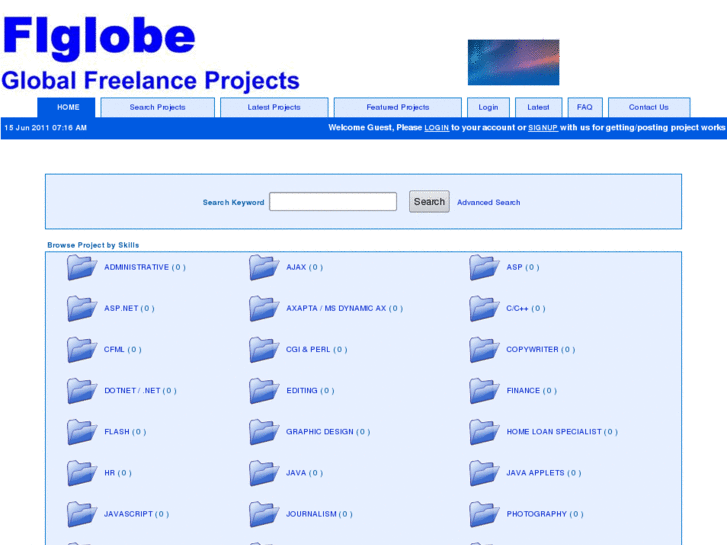Click the EDITING folder icon
The height and width of the screenshot is (545, 727).
(x=264, y=391)
